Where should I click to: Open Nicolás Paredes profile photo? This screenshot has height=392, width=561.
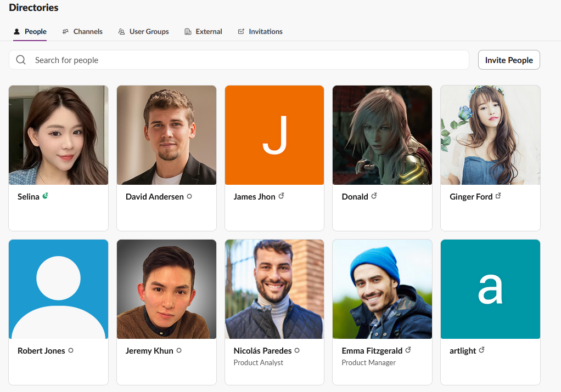click(x=274, y=289)
